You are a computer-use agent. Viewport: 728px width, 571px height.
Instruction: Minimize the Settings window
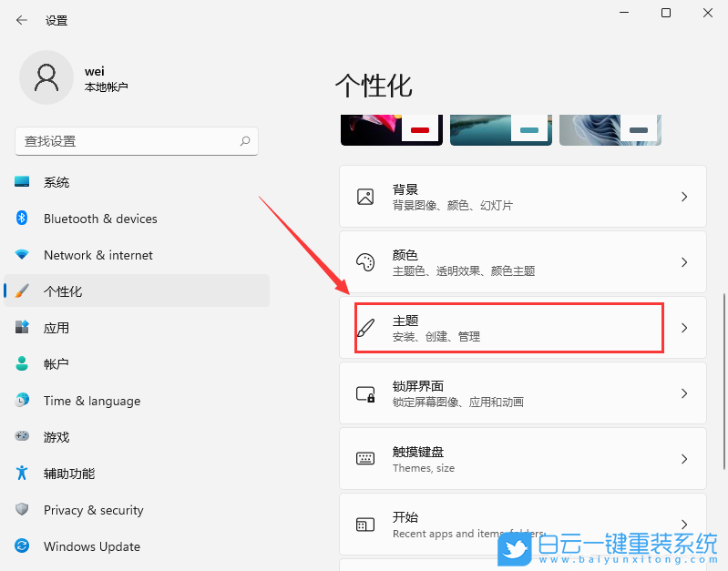point(624,13)
